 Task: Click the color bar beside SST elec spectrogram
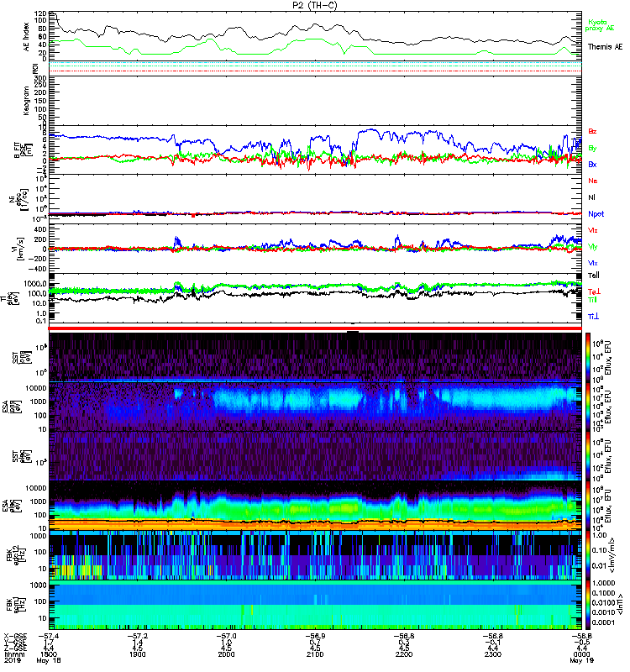588,456
